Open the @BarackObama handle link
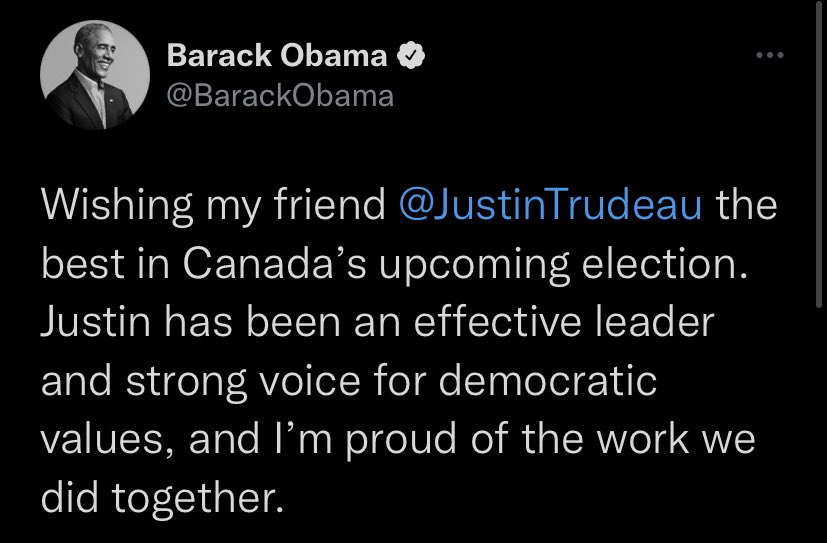827x543 pixels. (280, 96)
